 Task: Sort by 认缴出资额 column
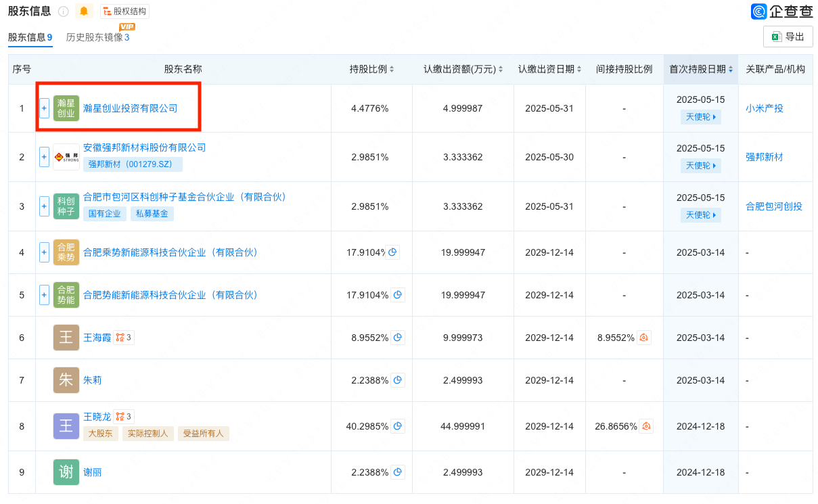pyautogui.click(x=501, y=70)
